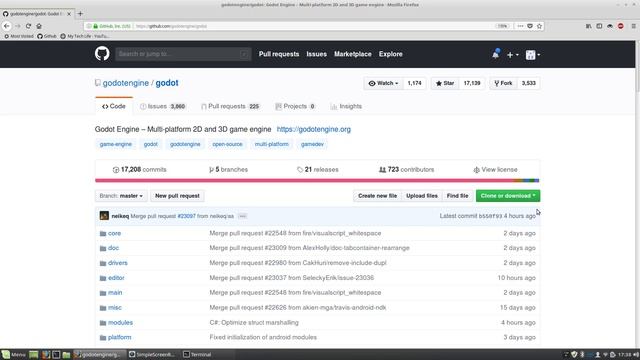Switch to the Pull requests repo tab

230,106
